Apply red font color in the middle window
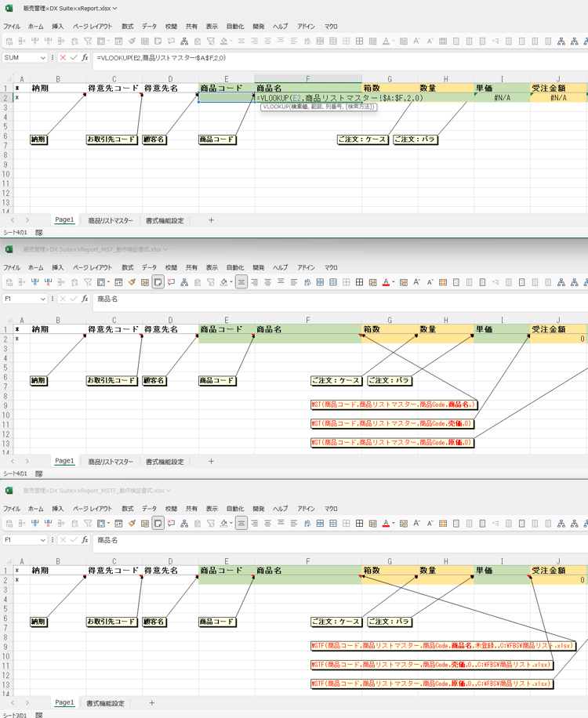Image resolution: width=588 pixels, height=718 pixels. [386, 282]
